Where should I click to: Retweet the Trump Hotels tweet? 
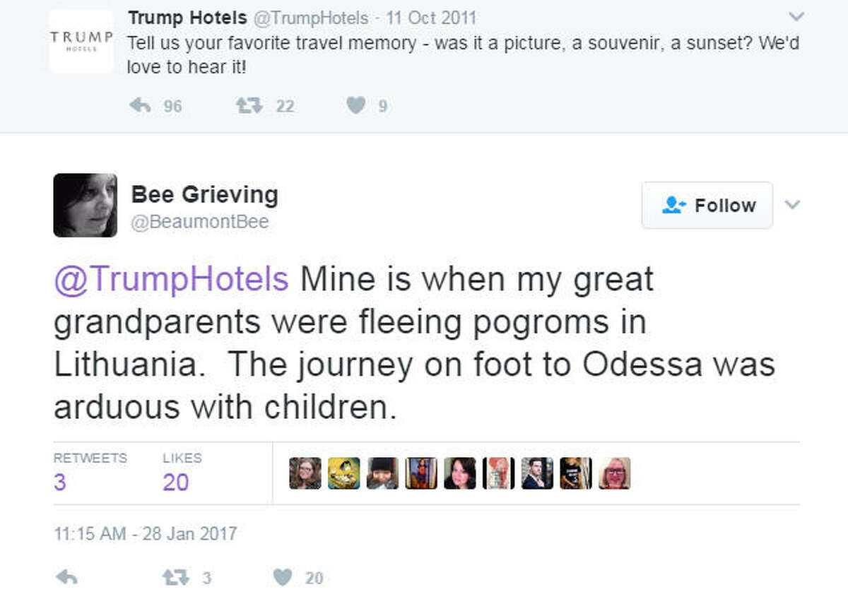point(249,106)
